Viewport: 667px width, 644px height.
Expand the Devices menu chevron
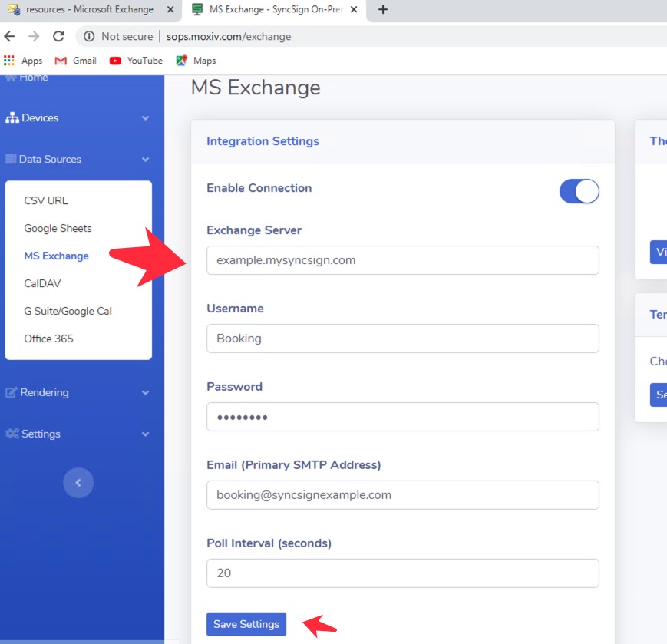146,118
